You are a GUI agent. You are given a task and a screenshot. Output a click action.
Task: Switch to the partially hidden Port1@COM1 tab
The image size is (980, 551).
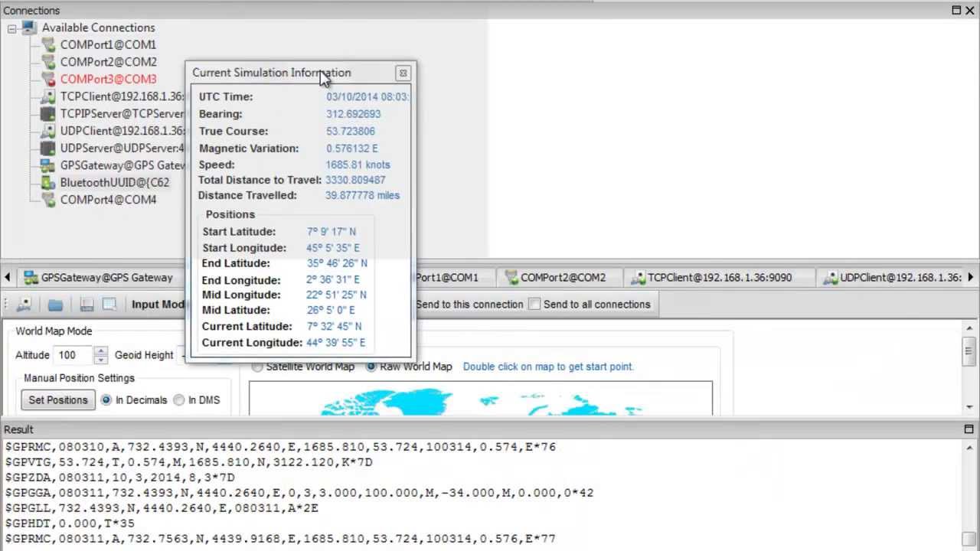click(452, 277)
